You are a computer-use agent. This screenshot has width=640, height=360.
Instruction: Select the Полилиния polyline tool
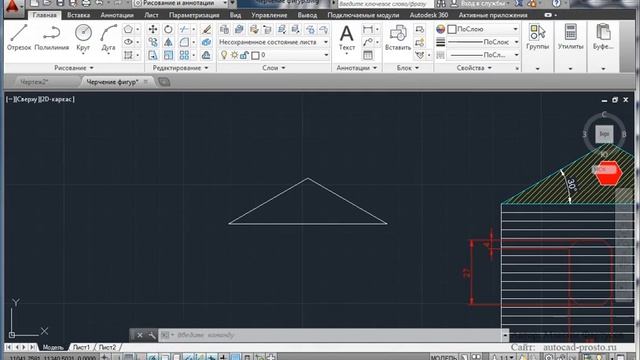pyautogui.click(x=52, y=38)
